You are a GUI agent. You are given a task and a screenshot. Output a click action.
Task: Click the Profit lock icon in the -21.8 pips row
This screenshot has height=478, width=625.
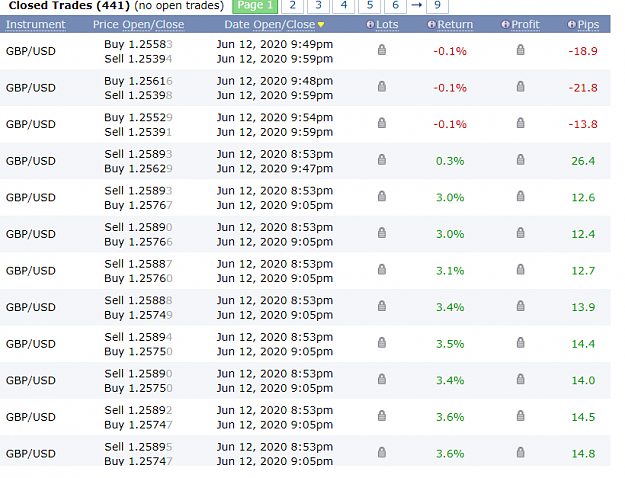(x=521, y=87)
